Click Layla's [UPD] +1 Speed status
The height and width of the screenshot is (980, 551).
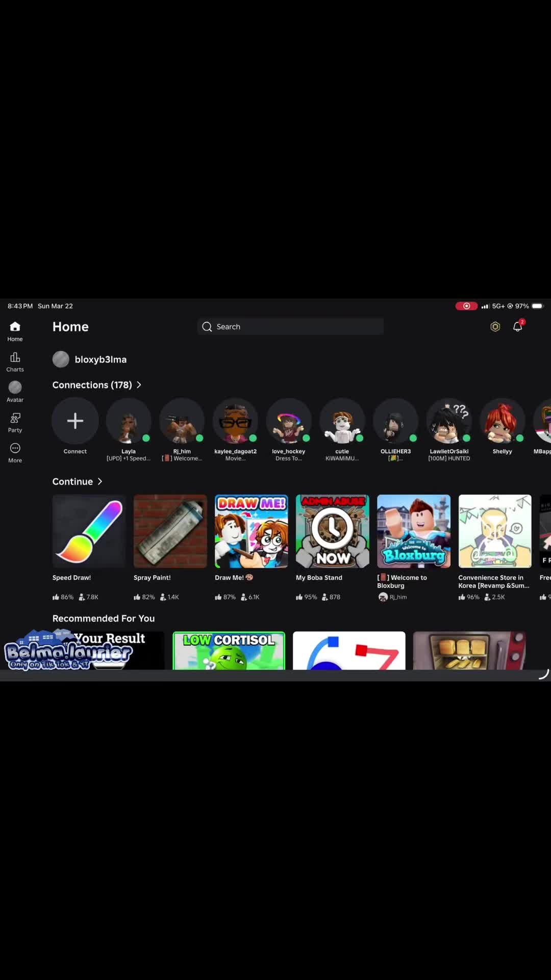coord(129,458)
